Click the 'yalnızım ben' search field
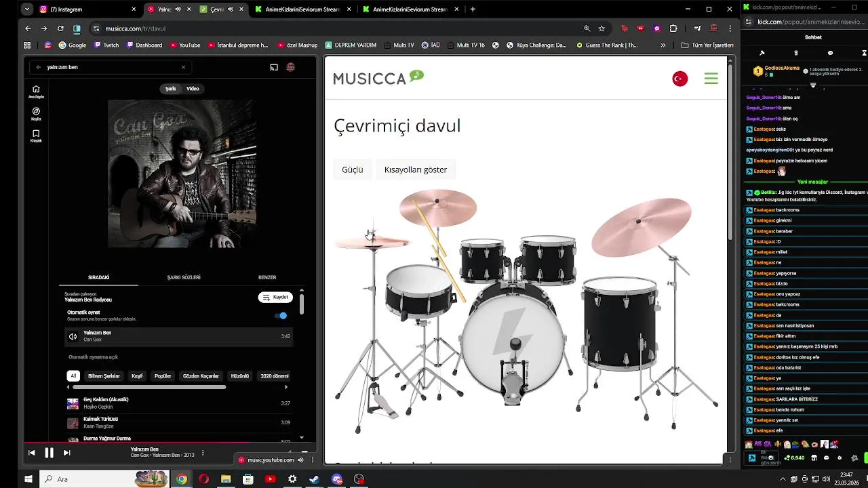 [112, 67]
